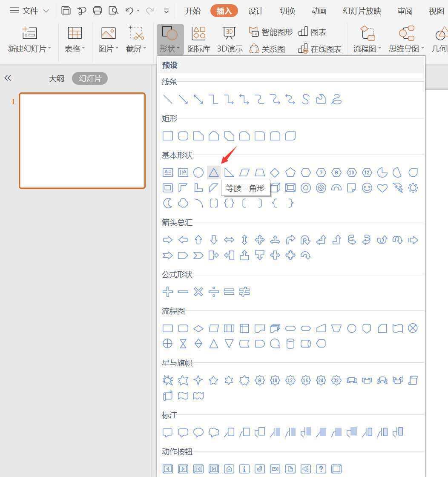Click the undo arrow
The height and width of the screenshot is (477, 448).
point(129,11)
